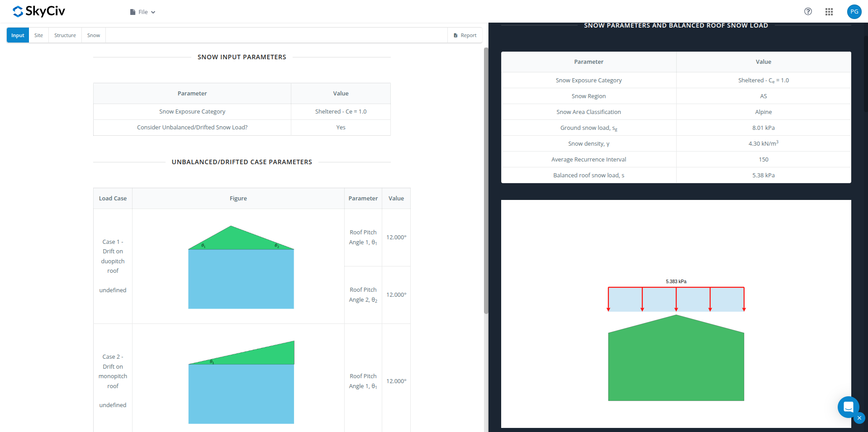Expand the File dropdown menu
This screenshot has width=868, height=432.
point(142,12)
